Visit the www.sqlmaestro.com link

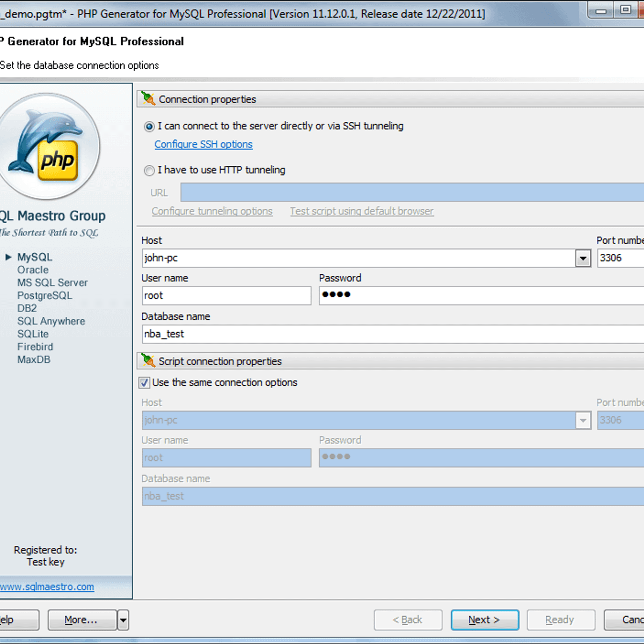[47, 587]
